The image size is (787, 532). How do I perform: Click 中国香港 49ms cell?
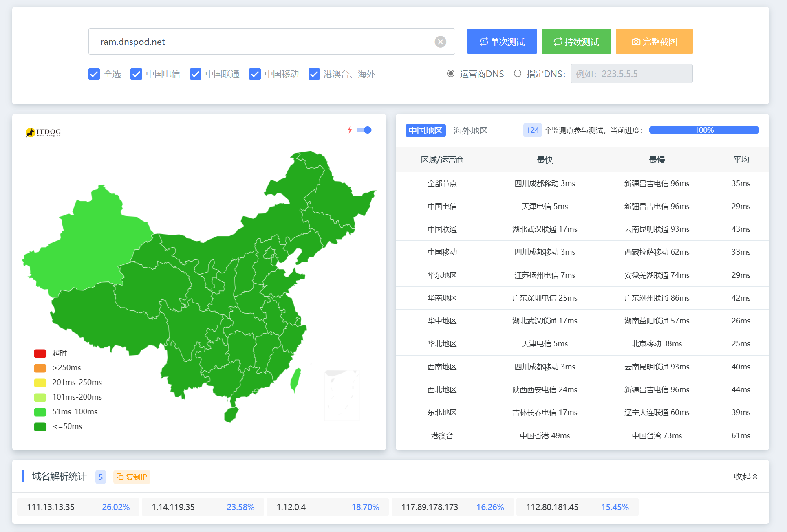click(x=545, y=435)
